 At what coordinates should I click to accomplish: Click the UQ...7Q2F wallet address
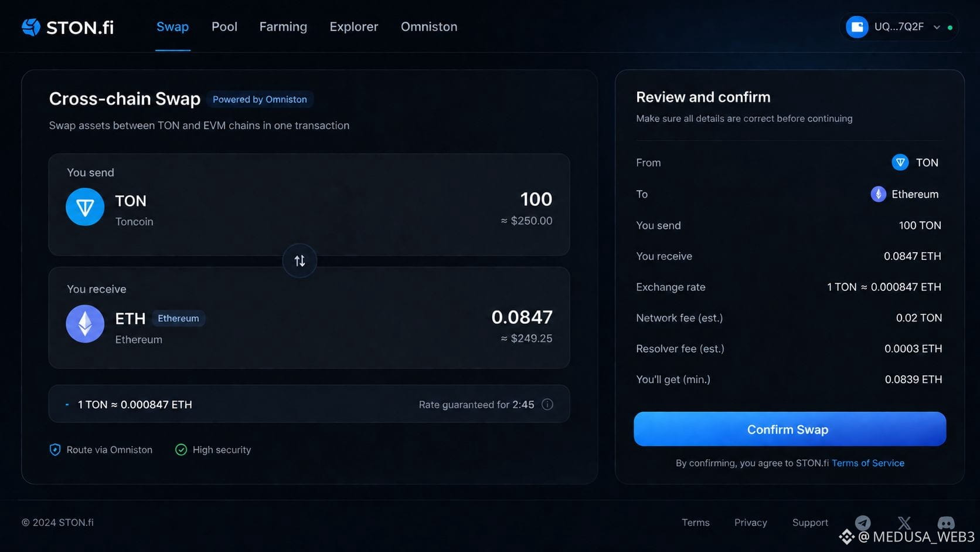899,27
